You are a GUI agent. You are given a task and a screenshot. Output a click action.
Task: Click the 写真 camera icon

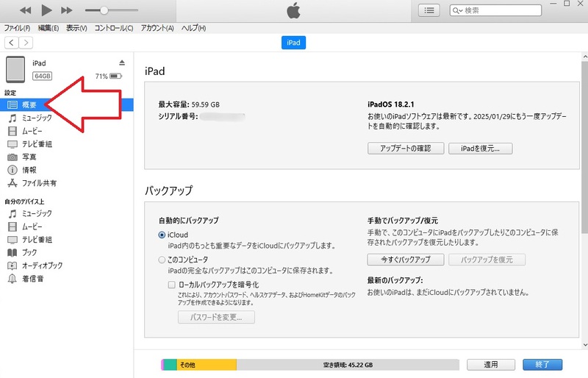[12, 157]
